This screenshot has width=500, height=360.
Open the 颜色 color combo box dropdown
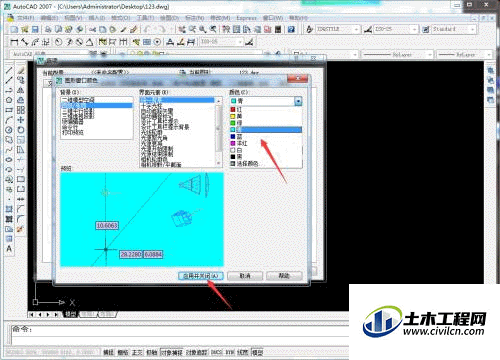pos(298,101)
